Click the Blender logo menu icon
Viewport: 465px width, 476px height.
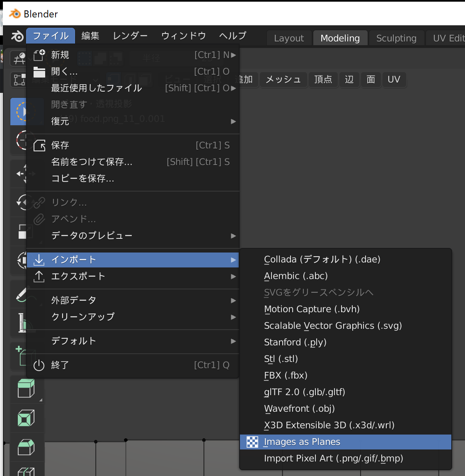[x=17, y=36]
